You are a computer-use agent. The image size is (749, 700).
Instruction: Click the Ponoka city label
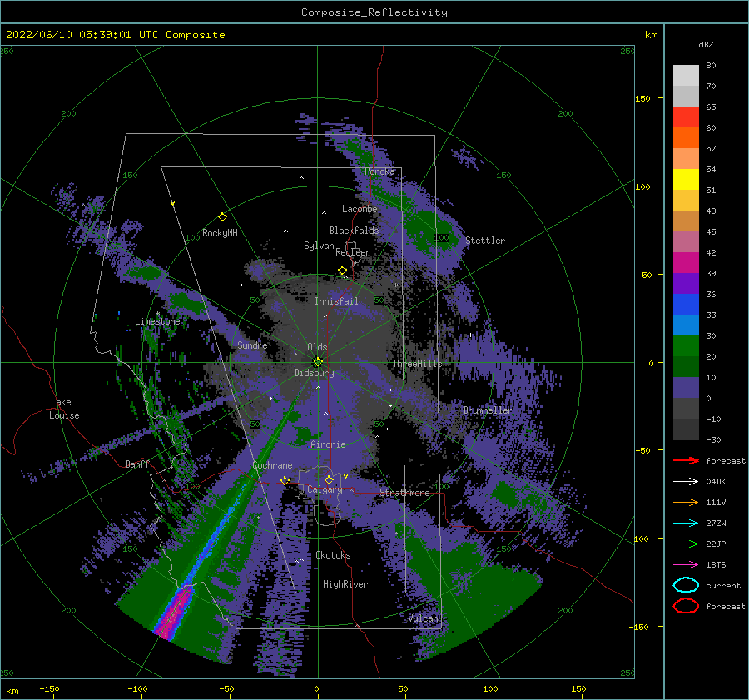coord(379,171)
